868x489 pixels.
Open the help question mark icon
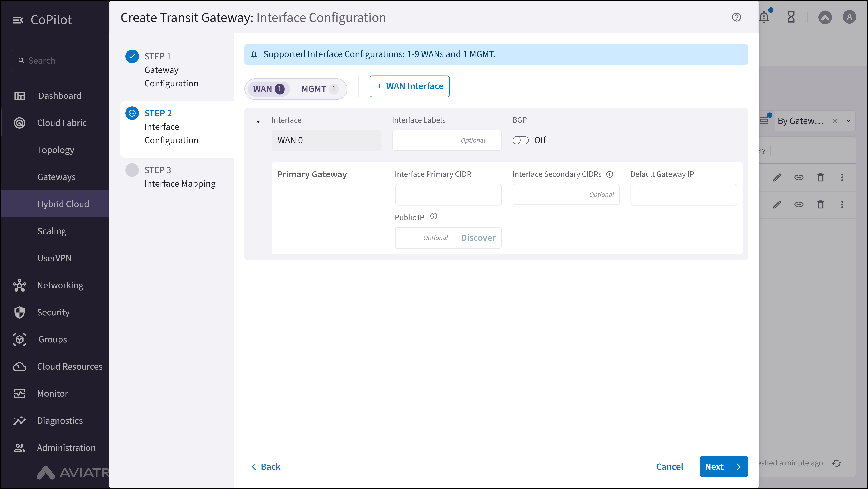point(736,17)
